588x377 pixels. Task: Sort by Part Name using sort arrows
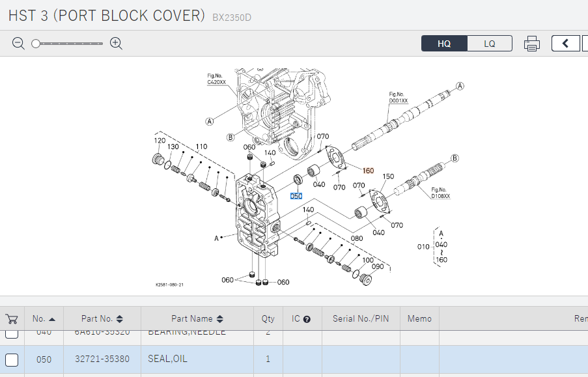pyautogui.click(x=220, y=319)
